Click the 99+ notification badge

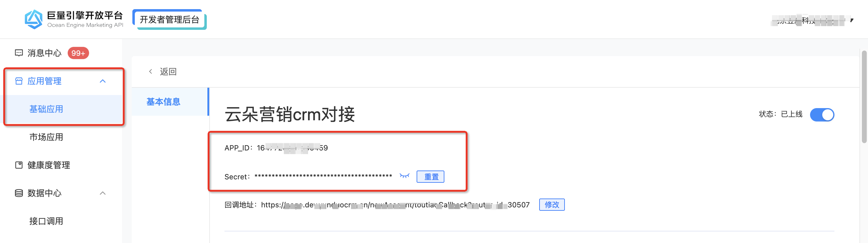coord(78,53)
